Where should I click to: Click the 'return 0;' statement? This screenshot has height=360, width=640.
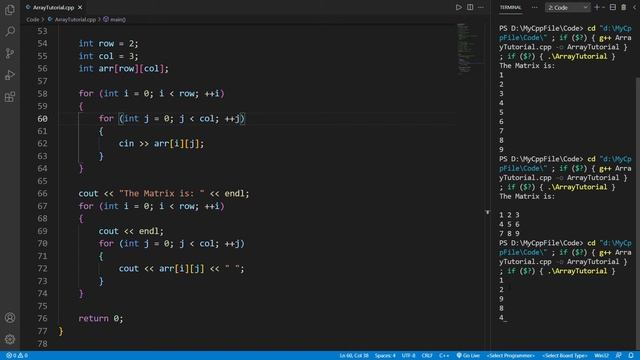click(x=100, y=318)
